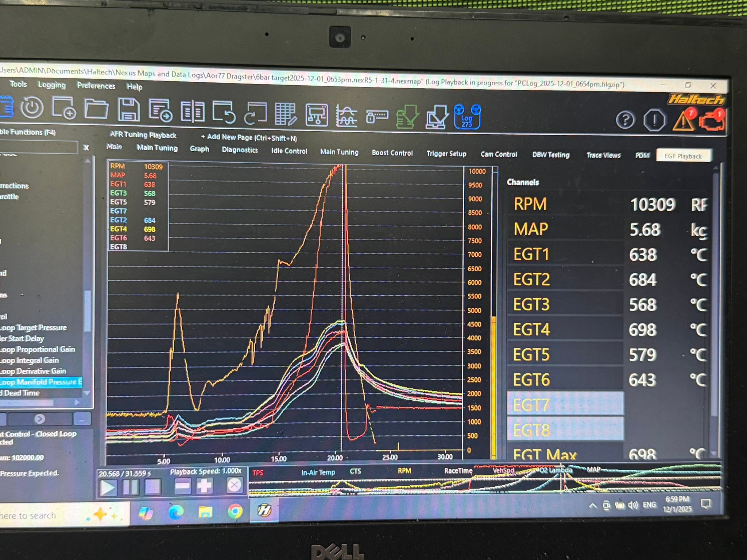Clear the functions search with X

(86, 148)
